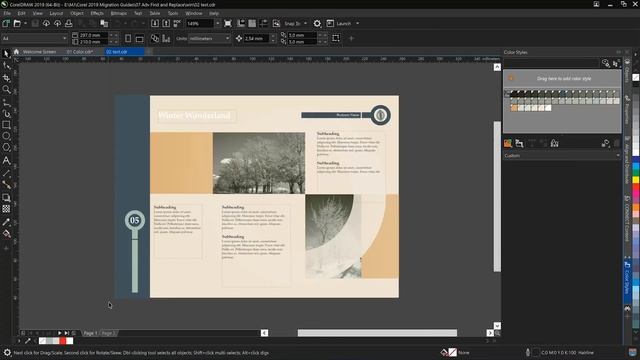
Task: Select the Parallel Dimension tool
Action: [x=6, y=173]
